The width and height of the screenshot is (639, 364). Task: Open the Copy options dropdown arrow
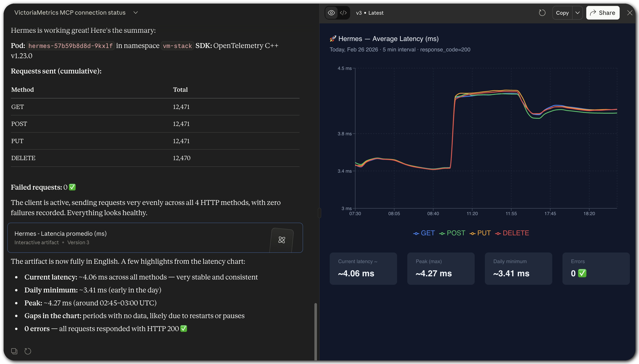point(577,13)
